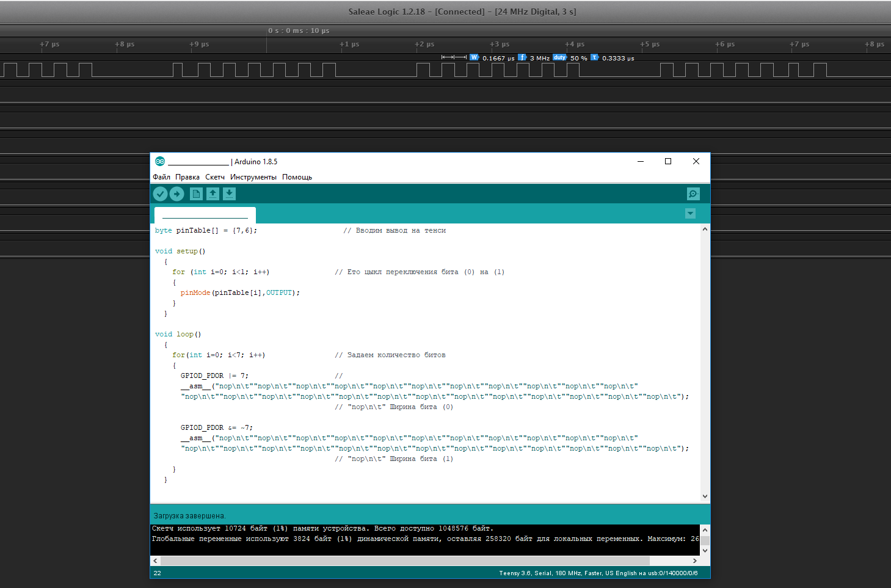The width and height of the screenshot is (891, 588).
Task: Click the console scroll down arrow
Action: (705, 550)
